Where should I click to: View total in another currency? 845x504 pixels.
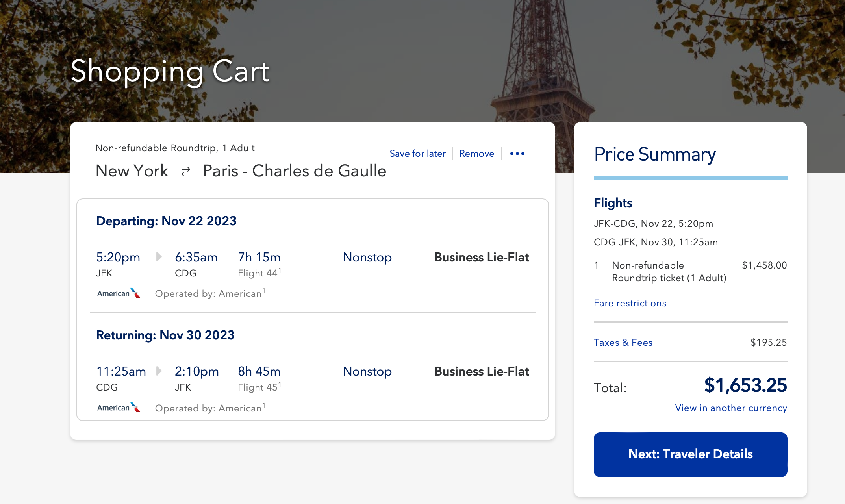click(731, 408)
